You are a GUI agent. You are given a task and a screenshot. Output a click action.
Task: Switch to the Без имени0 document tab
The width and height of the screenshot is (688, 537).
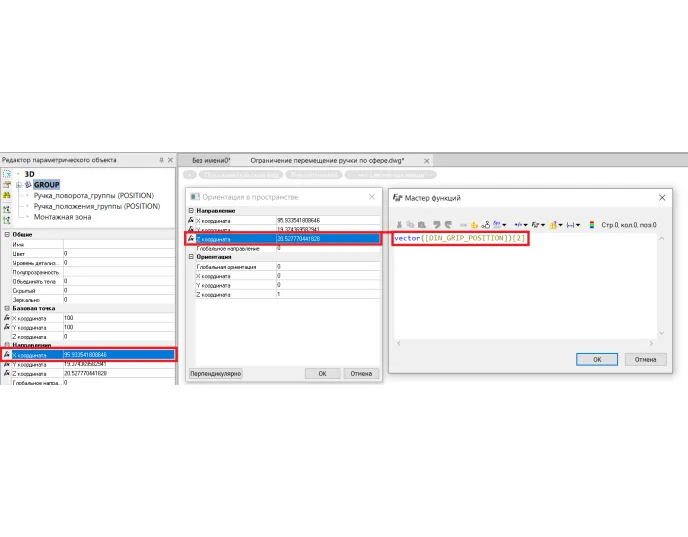click(211, 161)
